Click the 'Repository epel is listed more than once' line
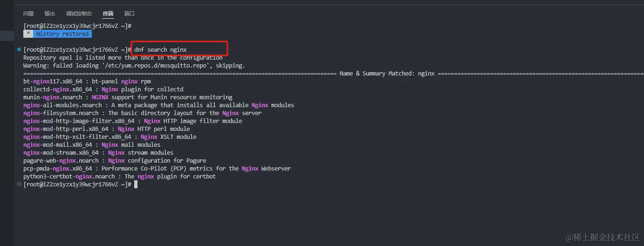 (123, 58)
